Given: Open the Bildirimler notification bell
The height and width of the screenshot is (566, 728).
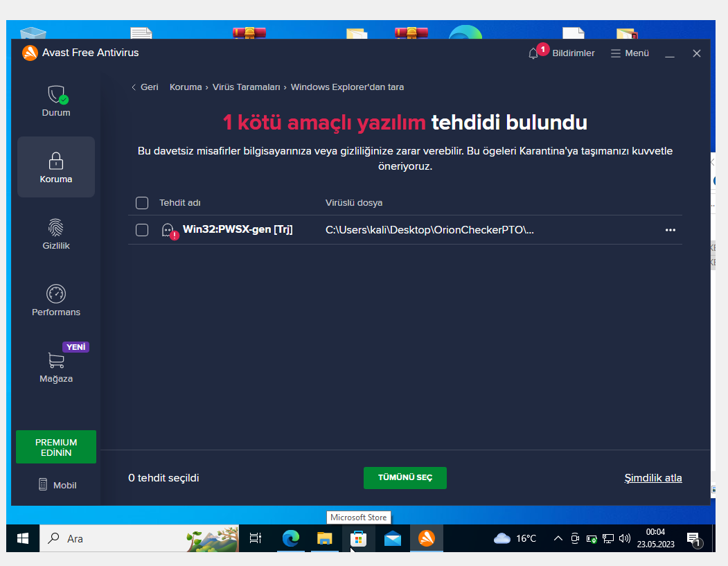Looking at the screenshot, I should [561, 53].
